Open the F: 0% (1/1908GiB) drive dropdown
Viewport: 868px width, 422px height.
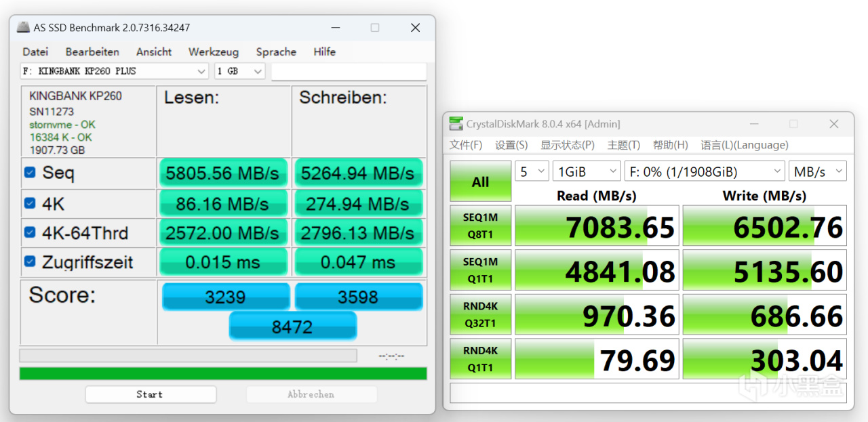pyautogui.click(x=705, y=171)
